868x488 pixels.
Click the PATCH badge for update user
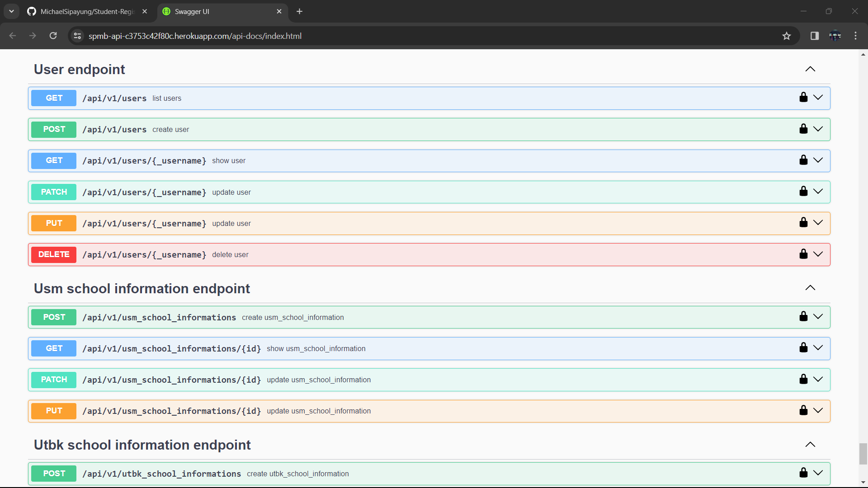point(54,192)
